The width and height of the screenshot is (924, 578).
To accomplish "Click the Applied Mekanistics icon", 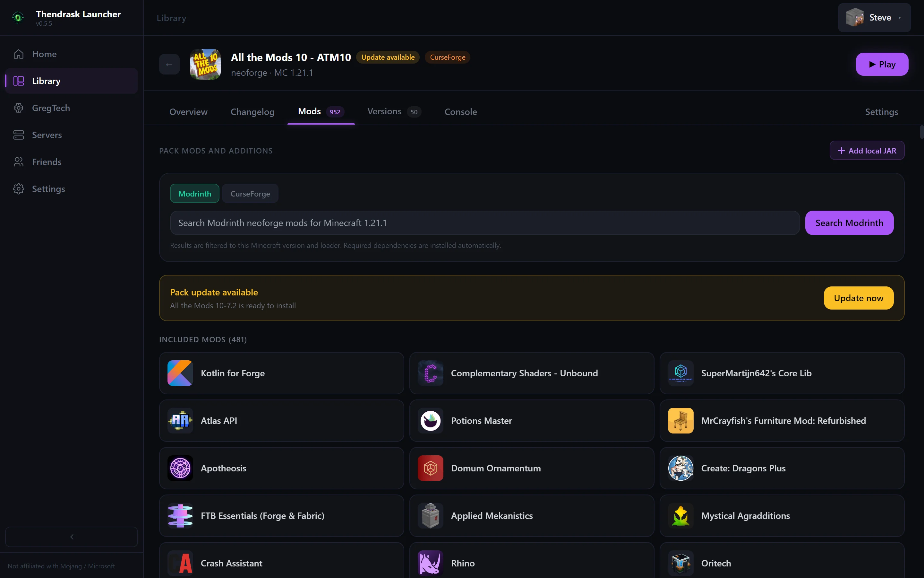I will 430,516.
